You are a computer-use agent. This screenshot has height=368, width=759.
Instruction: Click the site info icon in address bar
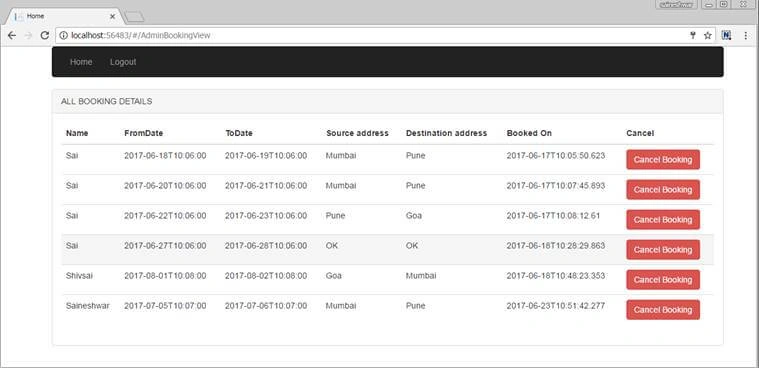pos(63,35)
